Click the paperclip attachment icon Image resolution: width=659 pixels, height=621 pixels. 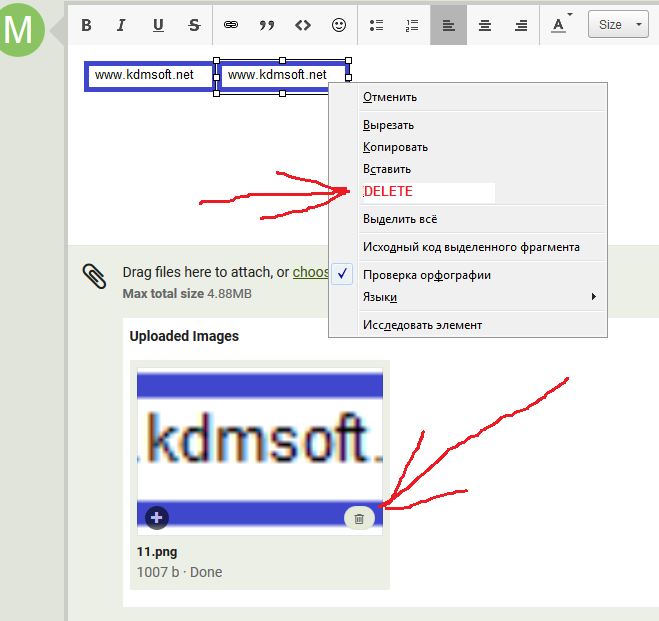pyautogui.click(x=94, y=276)
